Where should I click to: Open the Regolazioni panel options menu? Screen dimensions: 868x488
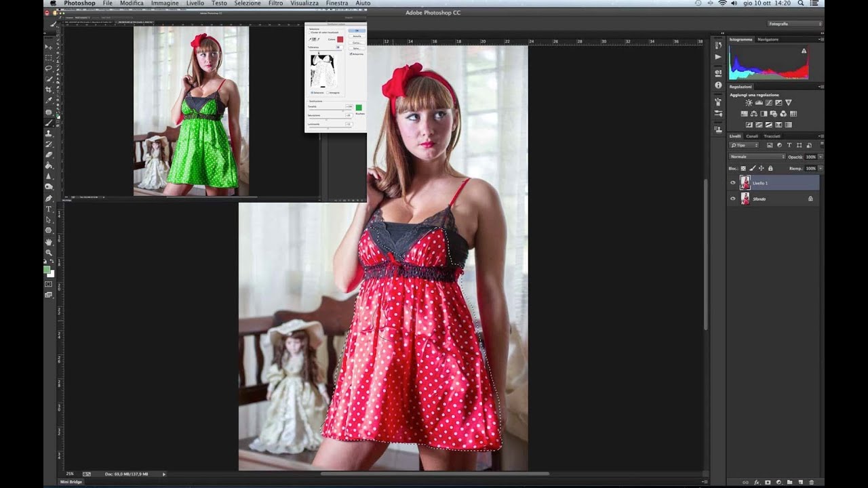coord(821,87)
